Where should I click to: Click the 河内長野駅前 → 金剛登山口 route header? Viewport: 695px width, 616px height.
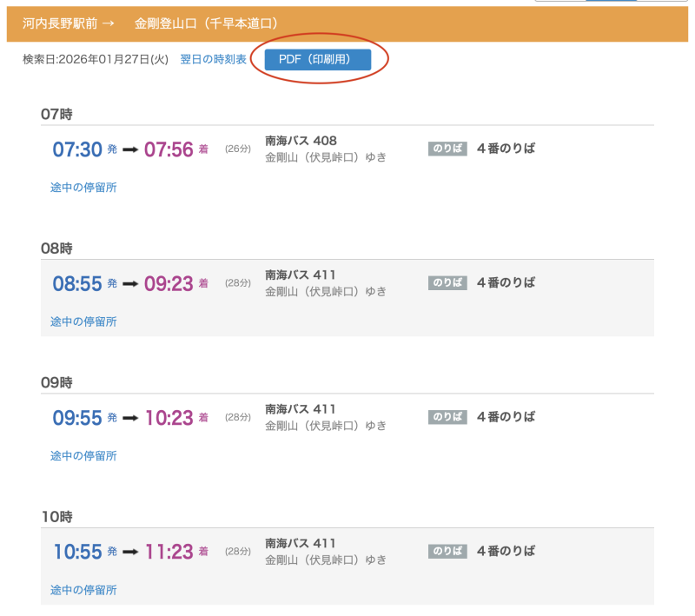pos(150,23)
